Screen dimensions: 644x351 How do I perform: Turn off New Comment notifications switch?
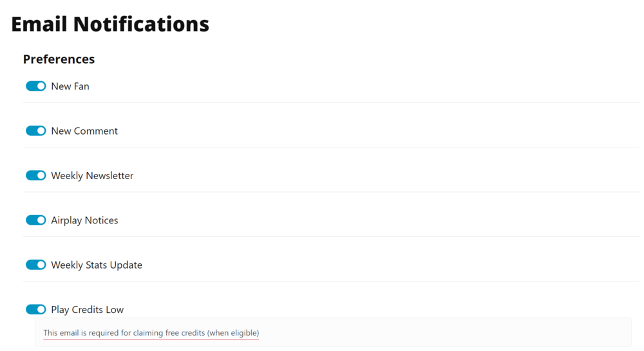[x=36, y=131]
